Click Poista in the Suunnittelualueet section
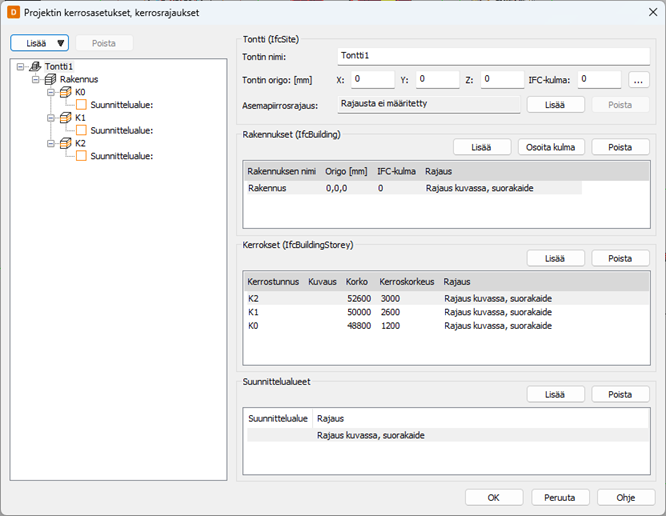Image resolution: width=666 pixels, height=516 pixels. click(620, 394)
